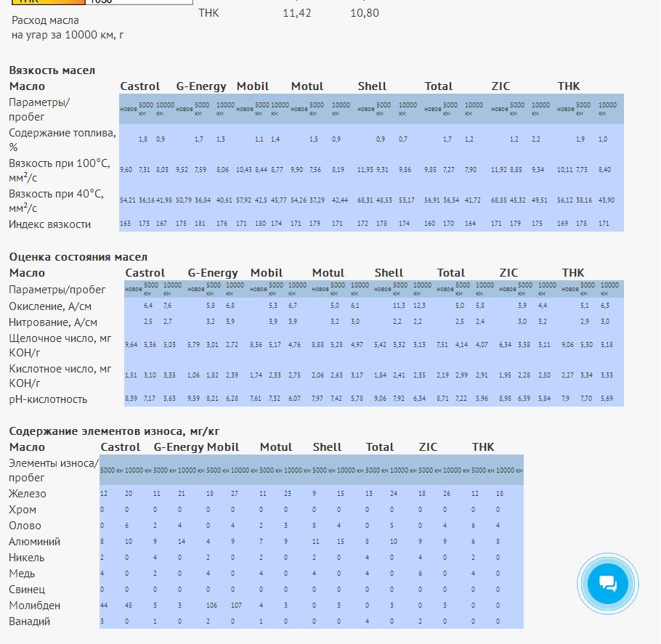Click alkaline number value '5,79'
The width and height of the screenshot is (661, 644).
click(x=193, y=344)
